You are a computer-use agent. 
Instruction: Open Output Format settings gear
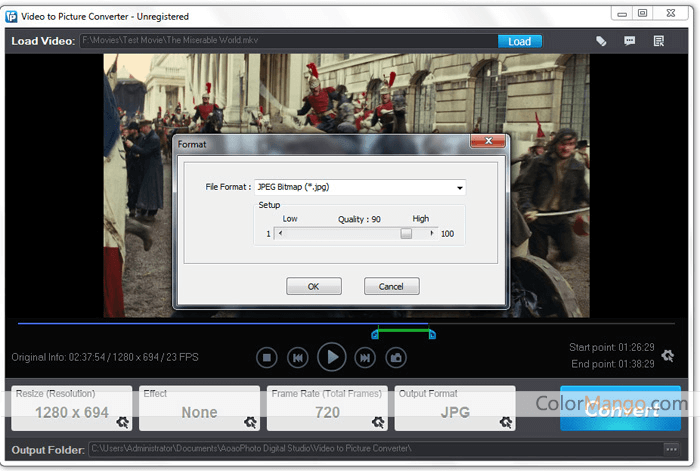click(x=506, y=421)
